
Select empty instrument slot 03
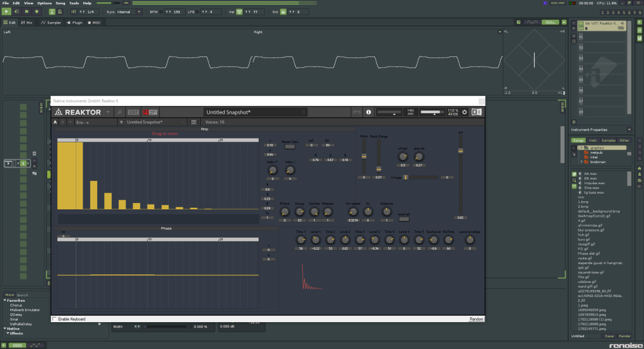coord(601,58)
